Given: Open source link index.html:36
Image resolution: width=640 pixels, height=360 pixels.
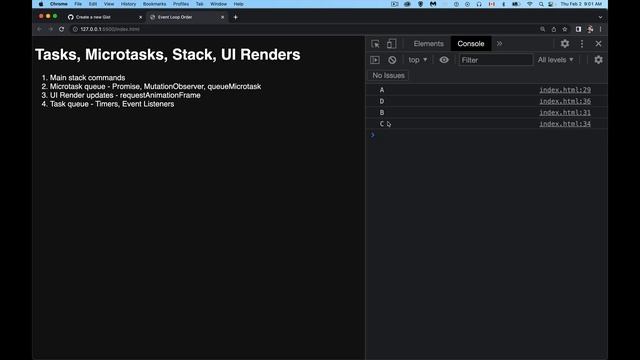Looking at the screenshot, I should point(565,101).
